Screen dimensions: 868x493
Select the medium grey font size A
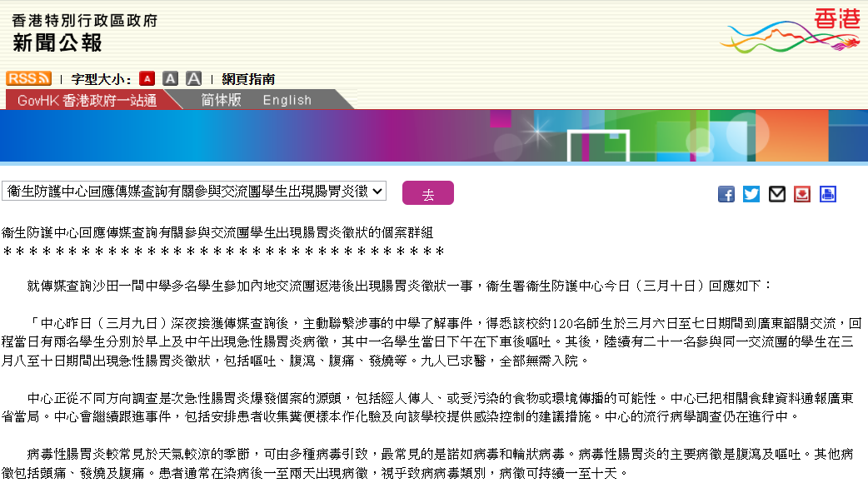coord(170,78)
